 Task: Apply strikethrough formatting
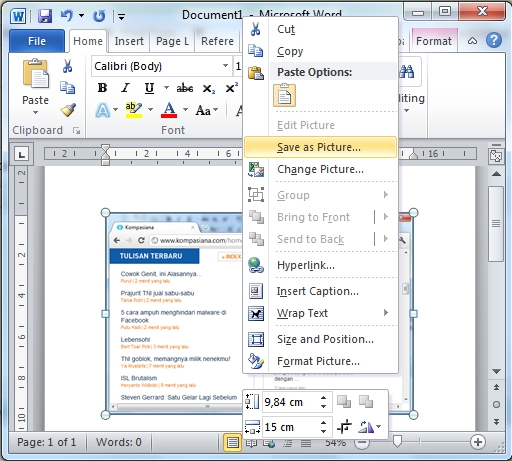tap(185, 88)
